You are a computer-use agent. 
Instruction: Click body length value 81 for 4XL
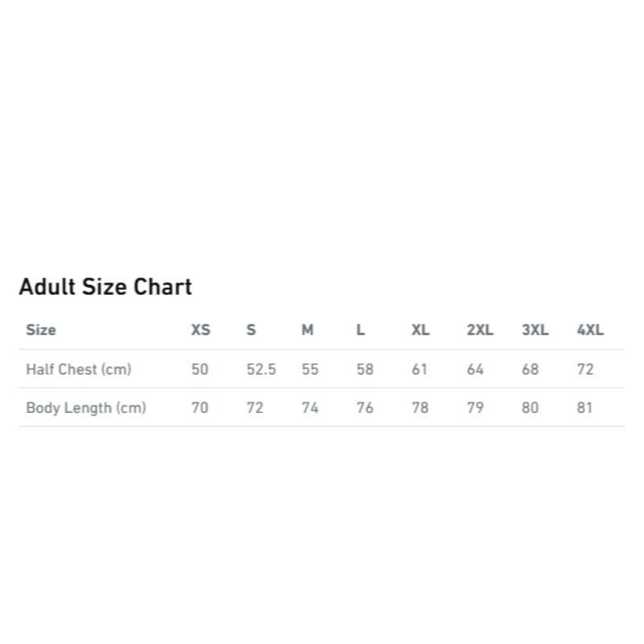(584, 408)
